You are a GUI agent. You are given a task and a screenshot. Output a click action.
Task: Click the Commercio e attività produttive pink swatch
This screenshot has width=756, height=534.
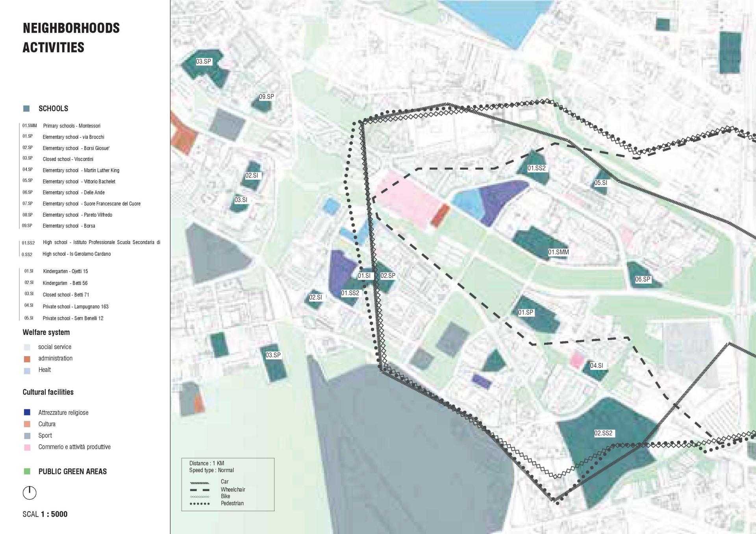pos(27,447)
